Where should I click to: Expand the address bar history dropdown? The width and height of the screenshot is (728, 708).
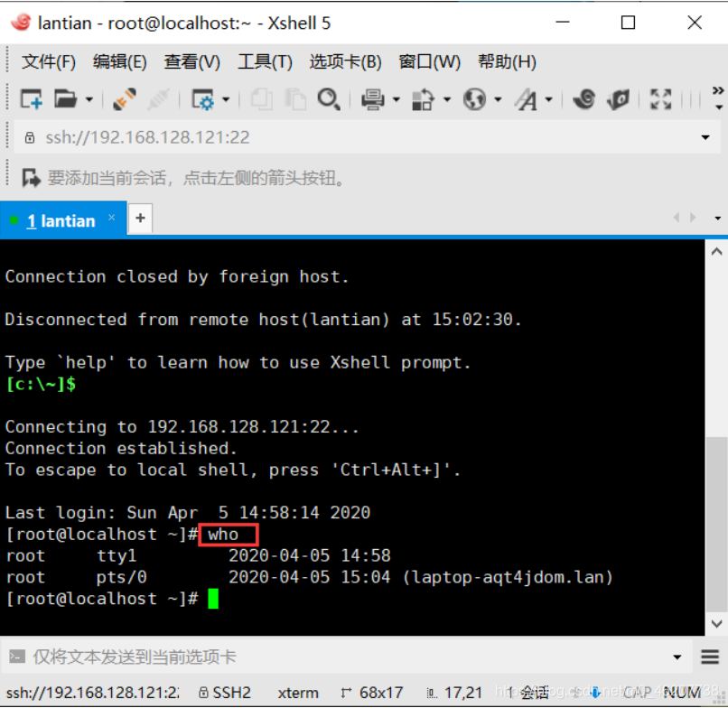(x=705, y=137)
